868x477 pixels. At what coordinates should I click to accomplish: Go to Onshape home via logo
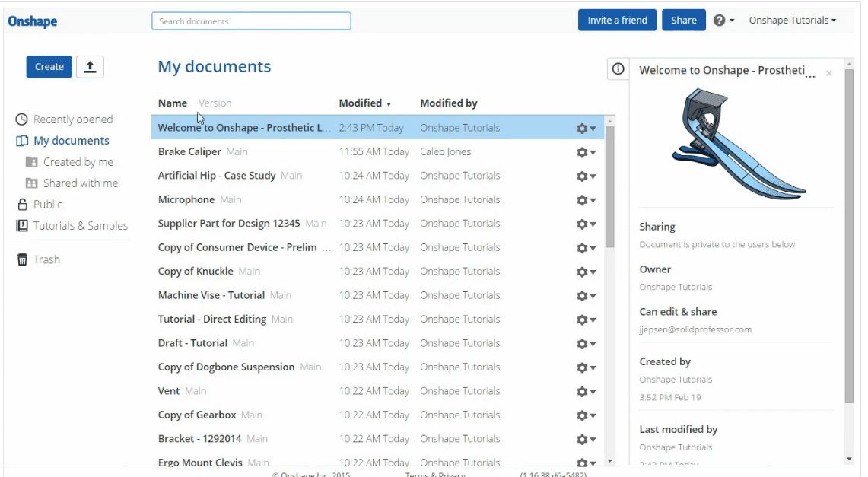(33, 21)
